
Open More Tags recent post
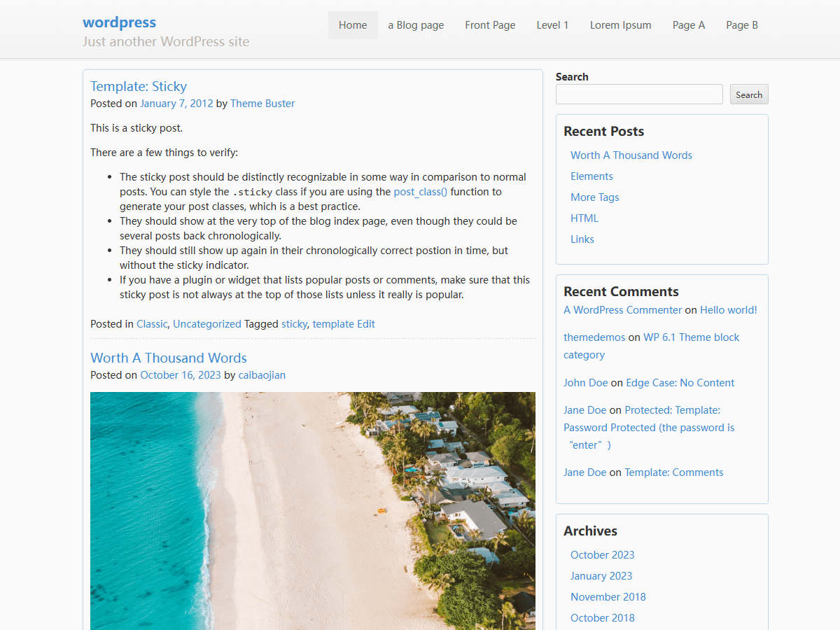[x=594, y=197]
